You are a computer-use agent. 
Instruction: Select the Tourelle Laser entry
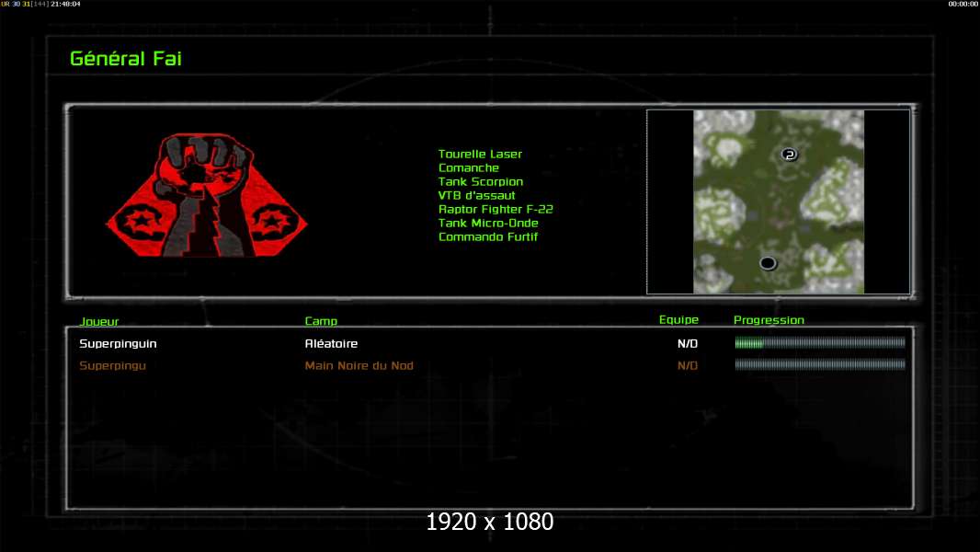pyautogui.click(x=480, y=154)
